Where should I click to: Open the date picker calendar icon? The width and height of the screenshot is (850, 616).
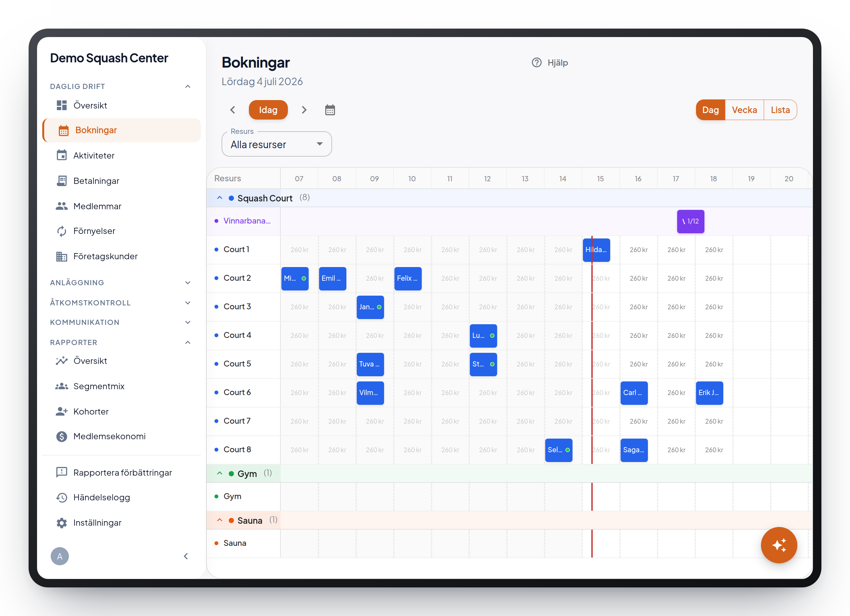(330, 110)
